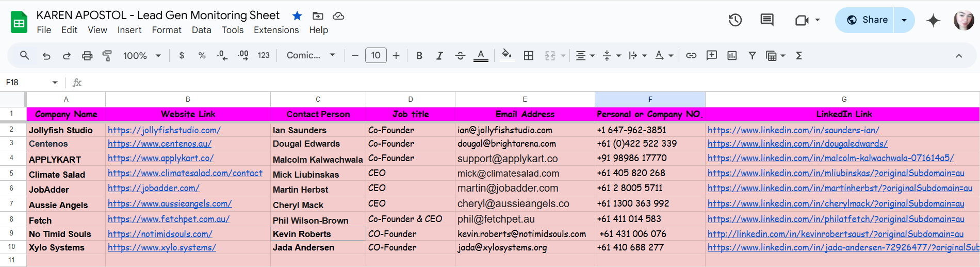980x267 pixels.
Task: Open the Google Sheets home icon
Action: pyautogui.click(x=19, y=22)
